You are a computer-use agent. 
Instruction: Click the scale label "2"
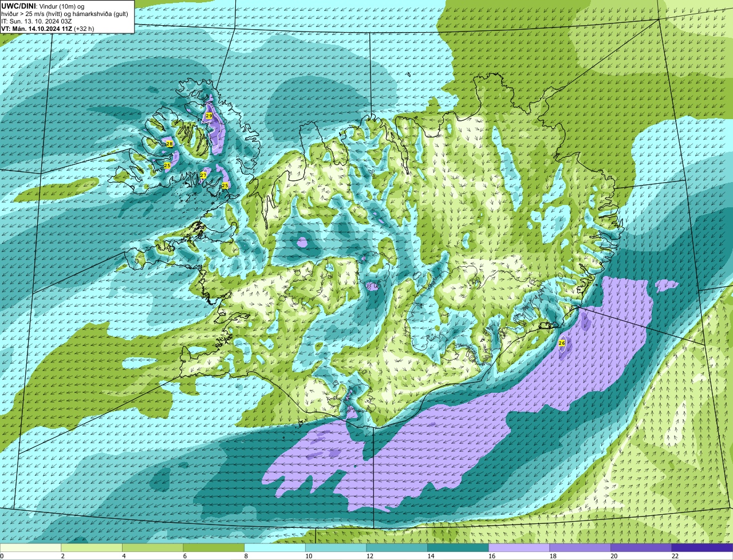62,556
